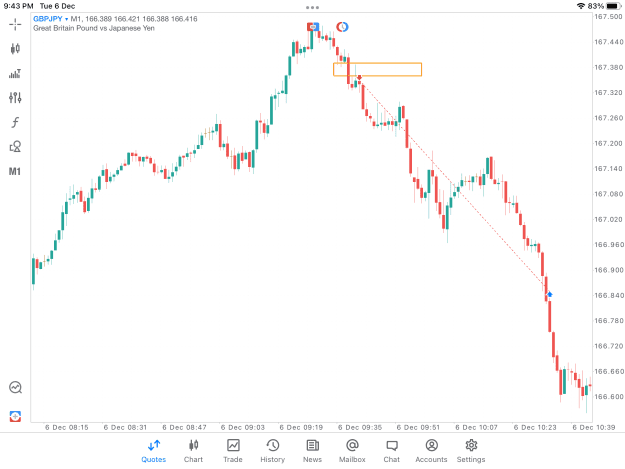Open the chart zoom trend icon
Viewport: 625px width, 469px height.
tap(15, 387)
